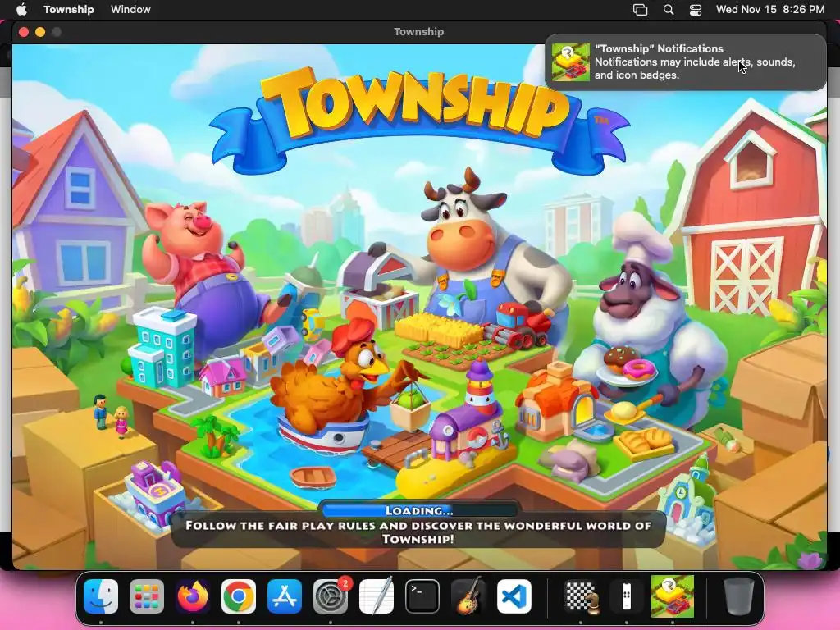The height and width of the screenshot is (630, 840).
Task: Click the date and time in menu bar
Action: tap(770, 9)
